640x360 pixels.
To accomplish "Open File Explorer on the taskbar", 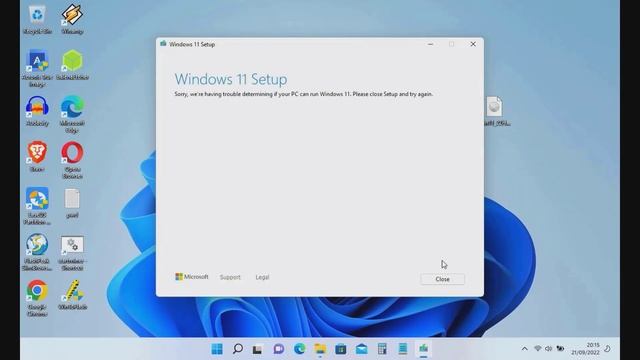I will (320, 349).
